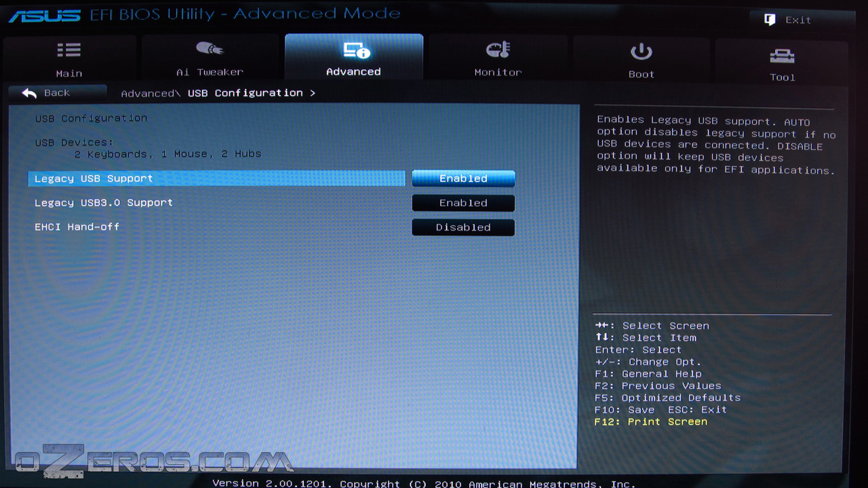The width and height of the screenshot is (868, 488).
Task: Click the USB Configuration breadcrumb
Action: [245, 93]
